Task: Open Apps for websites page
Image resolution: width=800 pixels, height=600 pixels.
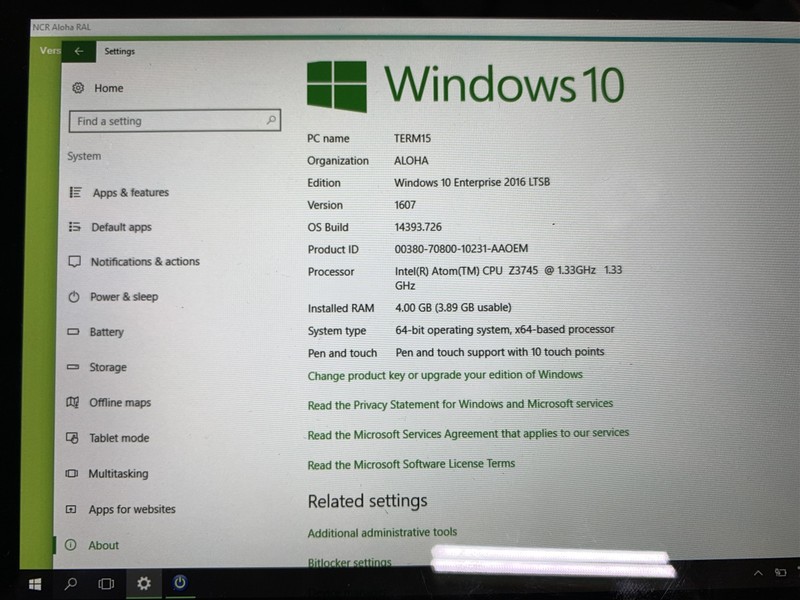Action: tap(132, 509)
